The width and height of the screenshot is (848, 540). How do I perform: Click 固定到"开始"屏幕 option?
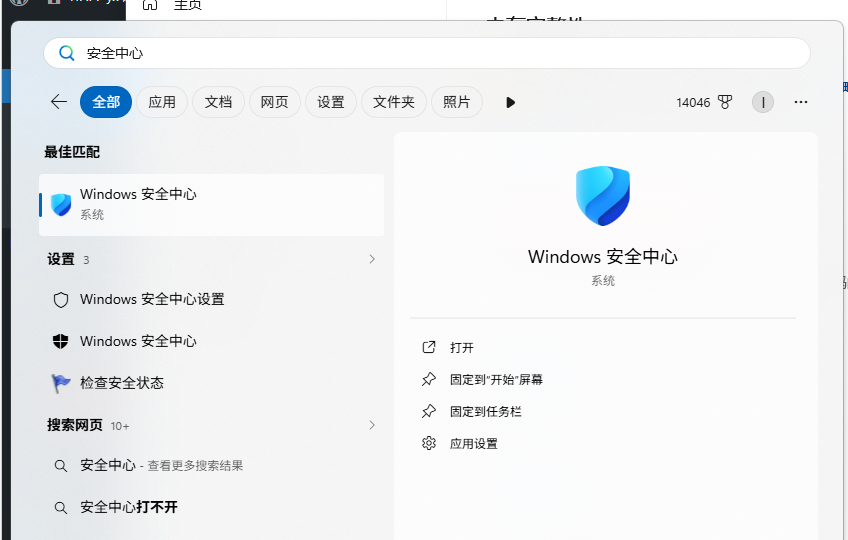point(496,379)
